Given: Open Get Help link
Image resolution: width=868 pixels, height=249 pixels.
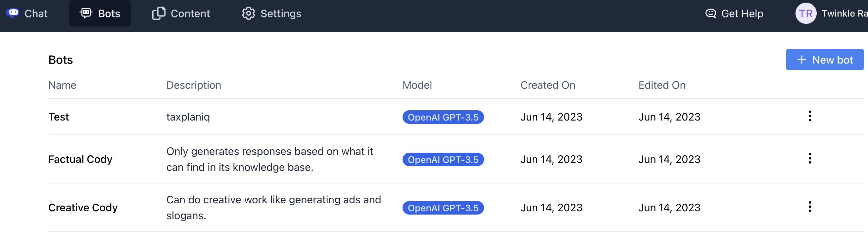Looking at the screenshot, I should pyautogui.click(x=734, y=13).
